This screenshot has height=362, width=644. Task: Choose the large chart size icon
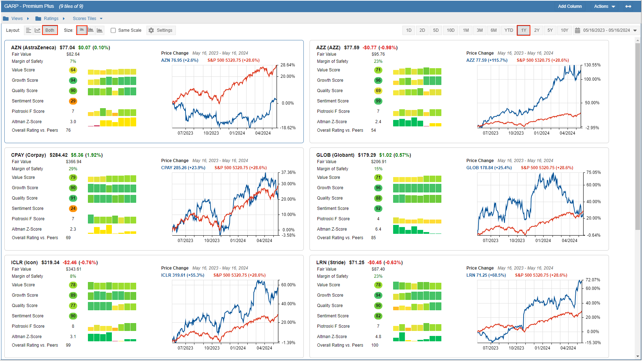(100, 30)
